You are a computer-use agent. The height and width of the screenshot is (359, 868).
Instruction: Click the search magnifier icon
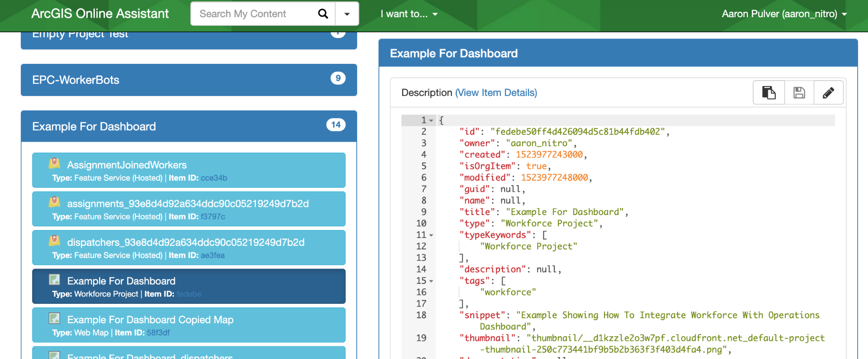[x=323, y=14]
